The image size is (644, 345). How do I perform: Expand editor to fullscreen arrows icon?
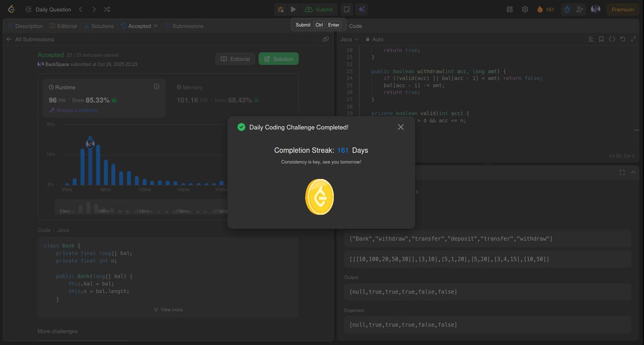click(x=634, y=39)
